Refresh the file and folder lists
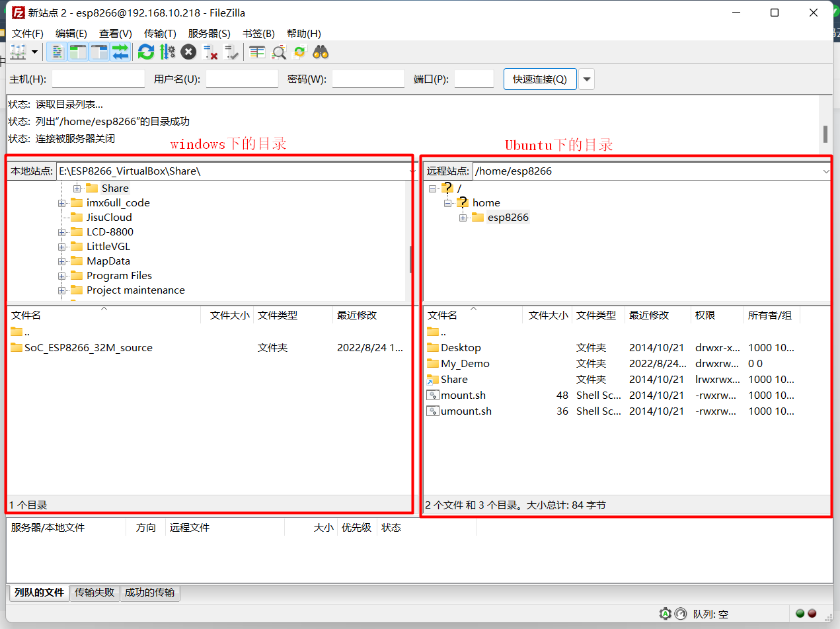 tap(146, 52)
